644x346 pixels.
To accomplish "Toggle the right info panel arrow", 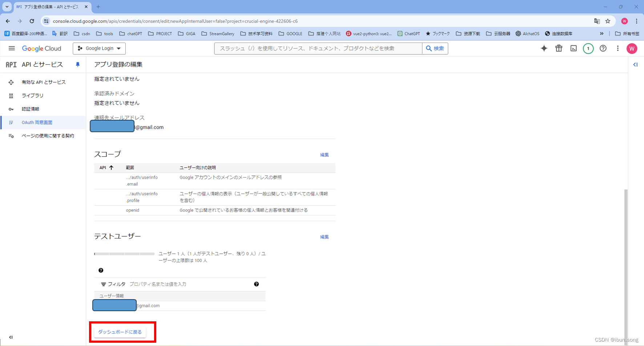I will coord(635,65).
